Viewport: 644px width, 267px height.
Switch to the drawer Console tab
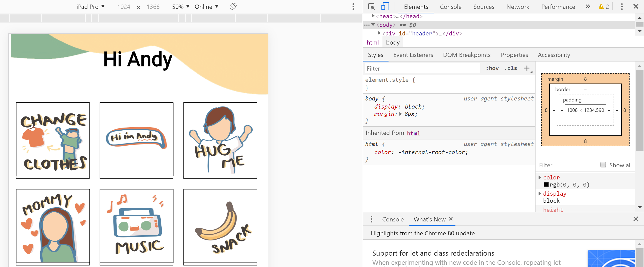coord(393,219)
